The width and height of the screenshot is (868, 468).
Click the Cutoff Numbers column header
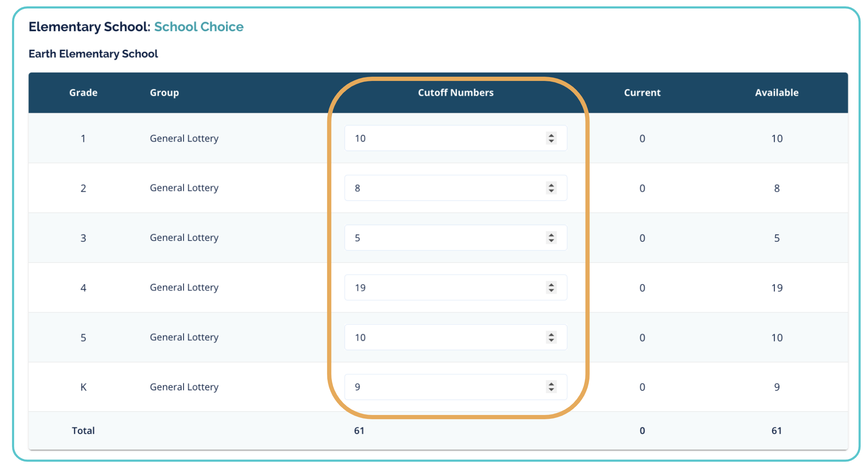pyautogui.click(x=456, y=93)
